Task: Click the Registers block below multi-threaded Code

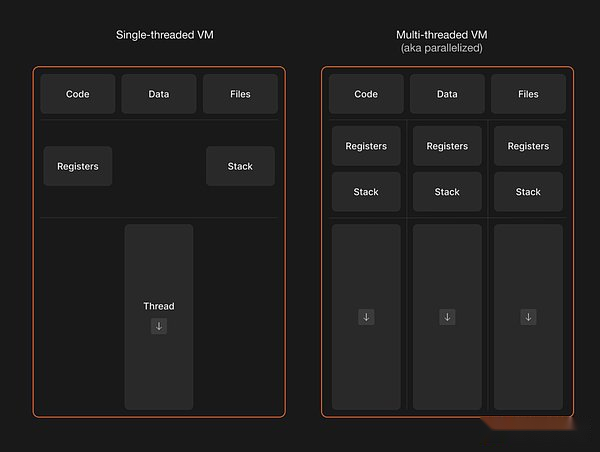Action: pos(366,146)
